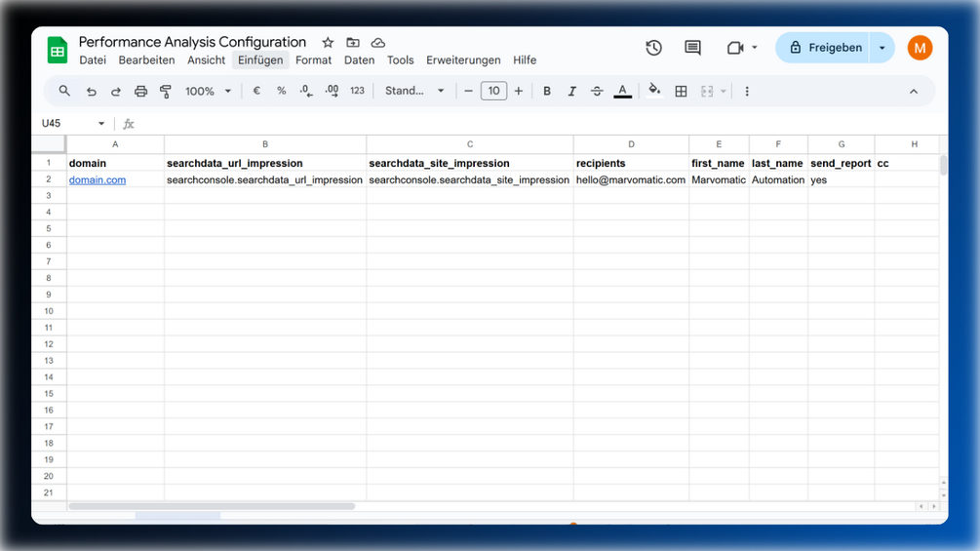The width and height of the screenshot is (980, 551).
Task: Select cell searchconsole.searchdata_site_impression
Action: (470, 179)
